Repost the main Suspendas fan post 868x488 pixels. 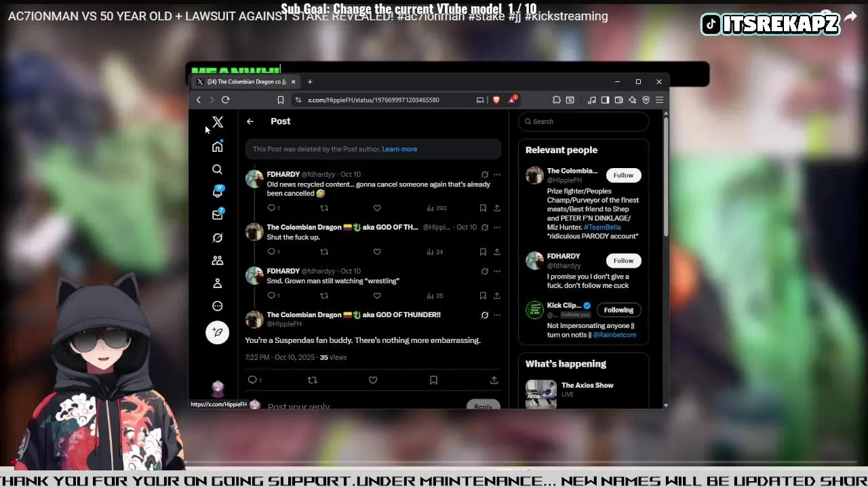point(313,380)
